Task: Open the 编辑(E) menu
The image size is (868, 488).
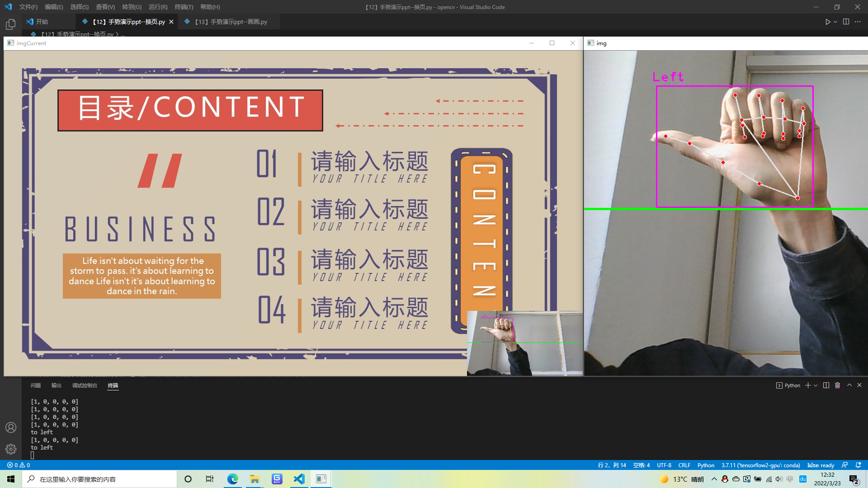Action: [54, 7]
